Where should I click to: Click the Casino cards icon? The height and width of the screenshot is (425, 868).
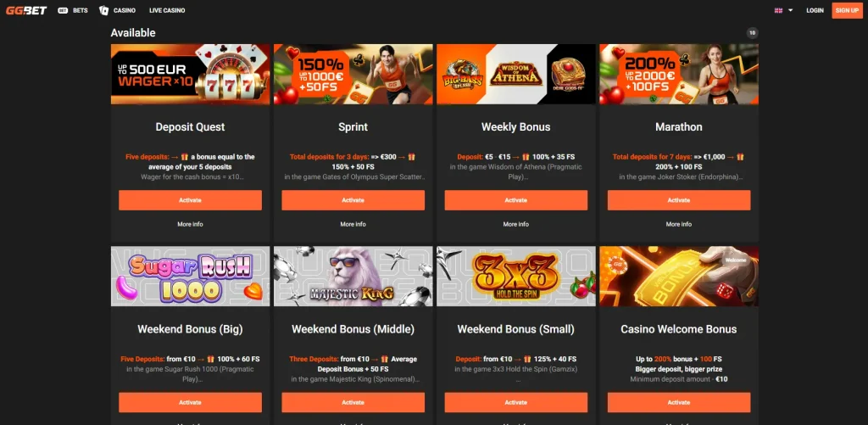[103, 10]
